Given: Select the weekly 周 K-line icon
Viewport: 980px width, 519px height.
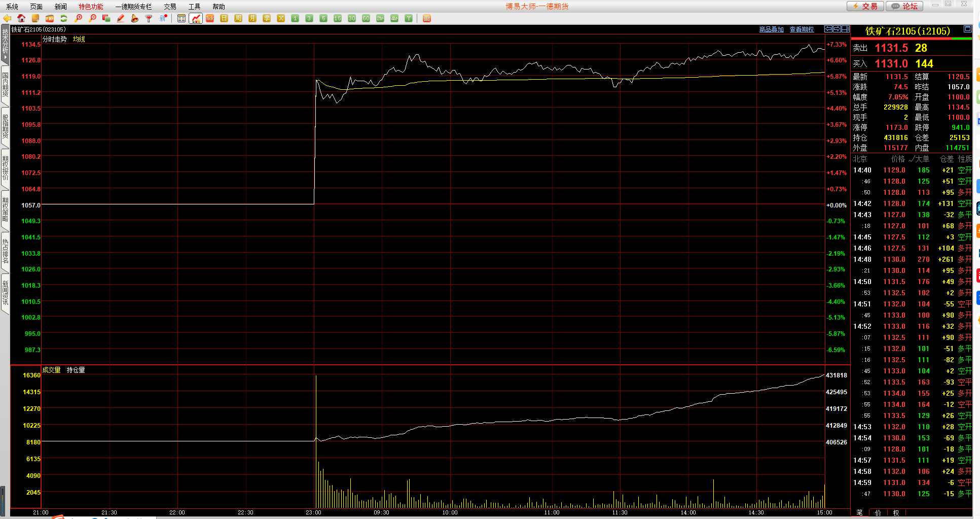Looking at the screenshot, I should tap(238, 18).
